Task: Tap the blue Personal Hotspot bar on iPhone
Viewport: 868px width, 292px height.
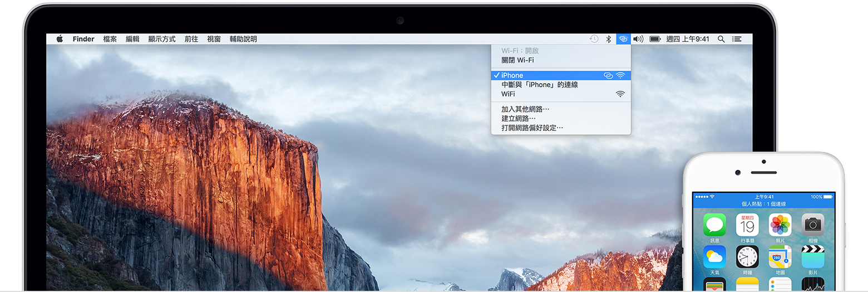Action: (x=763, y=204)
